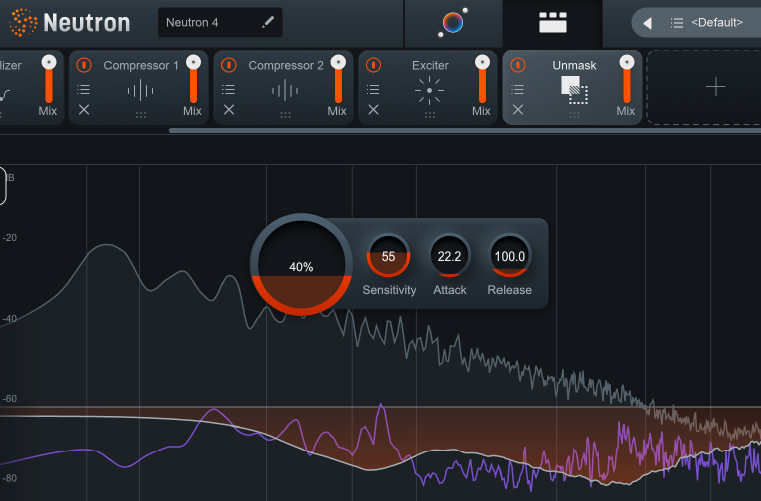Grab the Exciter reorder handle

point(430,115)
